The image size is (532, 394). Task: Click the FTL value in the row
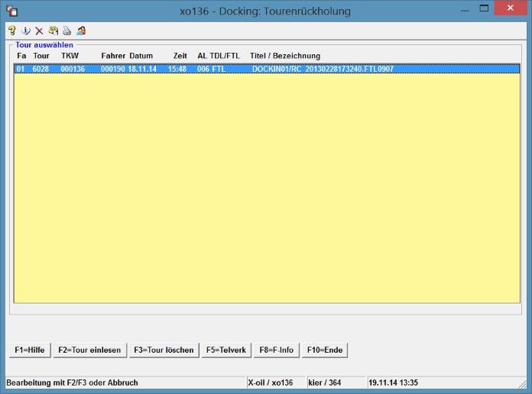(x=219, y=69)
